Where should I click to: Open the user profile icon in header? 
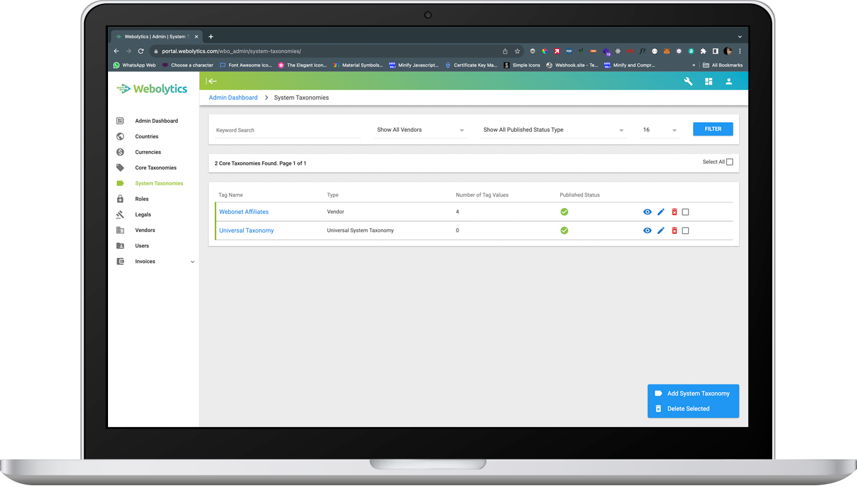tap(729, 81)
